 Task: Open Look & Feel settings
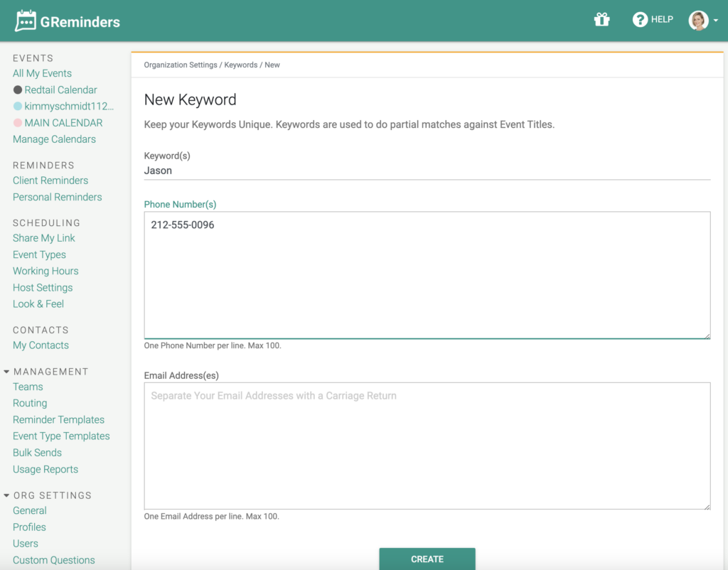point(38,304)
